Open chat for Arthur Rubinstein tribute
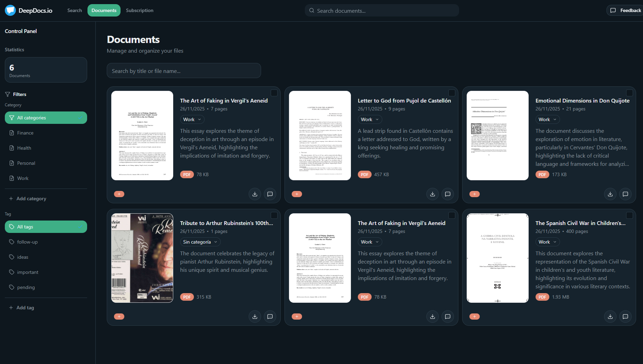Screen dimensions: 643x364 270,316
